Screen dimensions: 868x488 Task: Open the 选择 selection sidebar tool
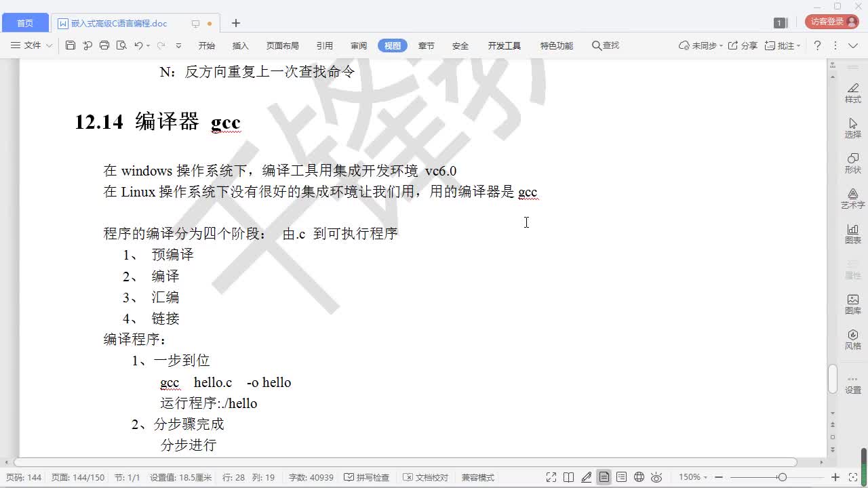[x=853, y=128]
